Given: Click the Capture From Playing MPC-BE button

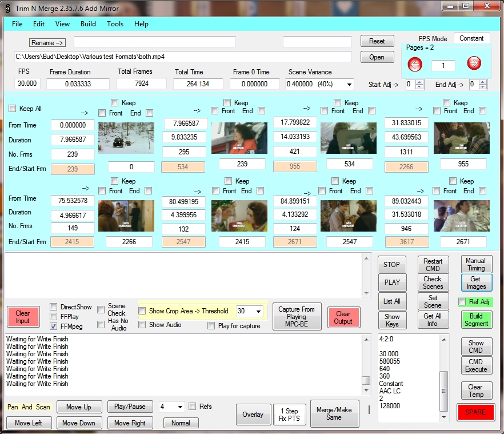Looking at the screenshot, I should click(297, 317).
